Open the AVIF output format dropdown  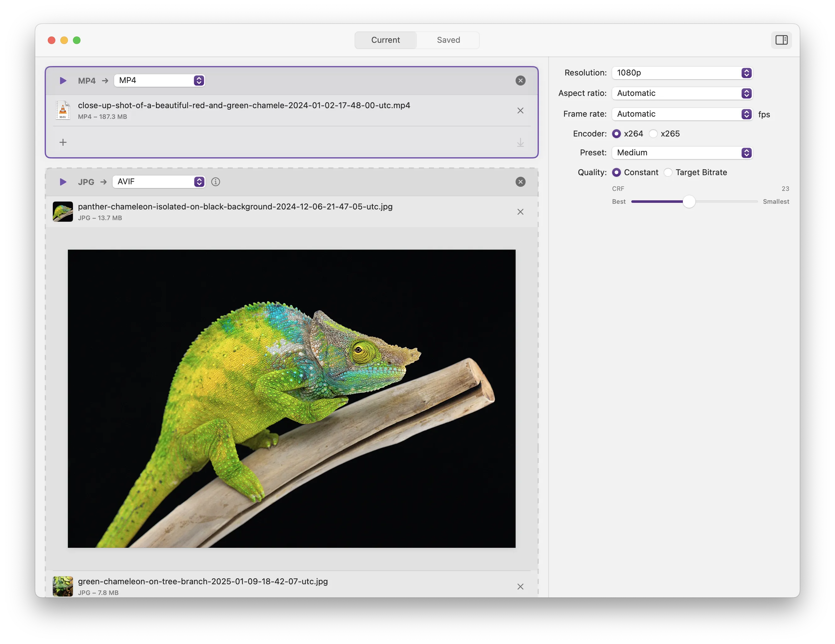(159, 182)
